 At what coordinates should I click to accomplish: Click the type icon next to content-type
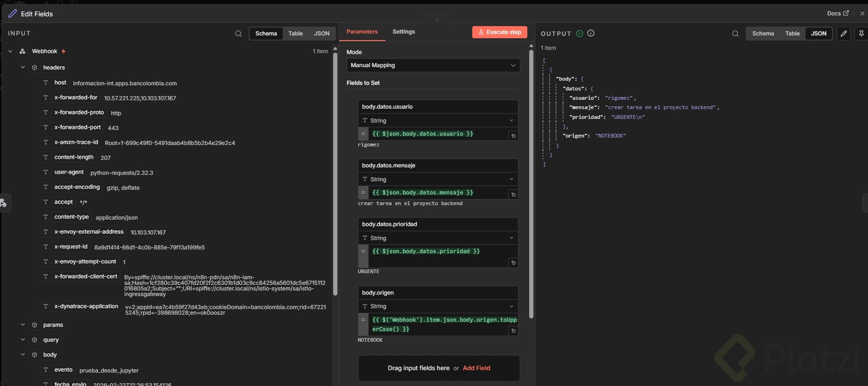click(x=46, y=217)
